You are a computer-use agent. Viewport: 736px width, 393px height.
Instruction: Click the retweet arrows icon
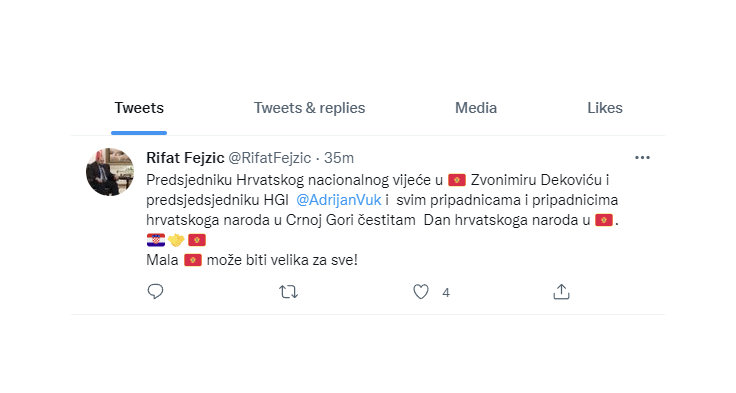(x=288, y=292)
